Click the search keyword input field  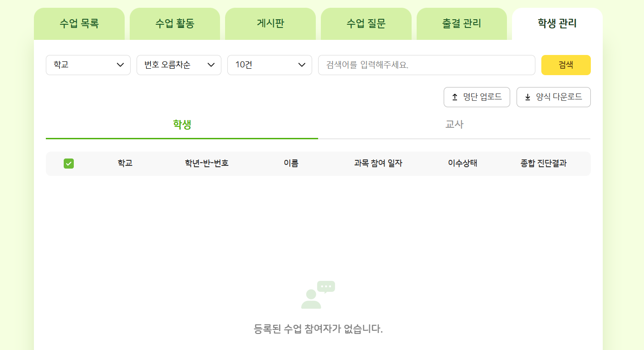click(x=426, y=65)
